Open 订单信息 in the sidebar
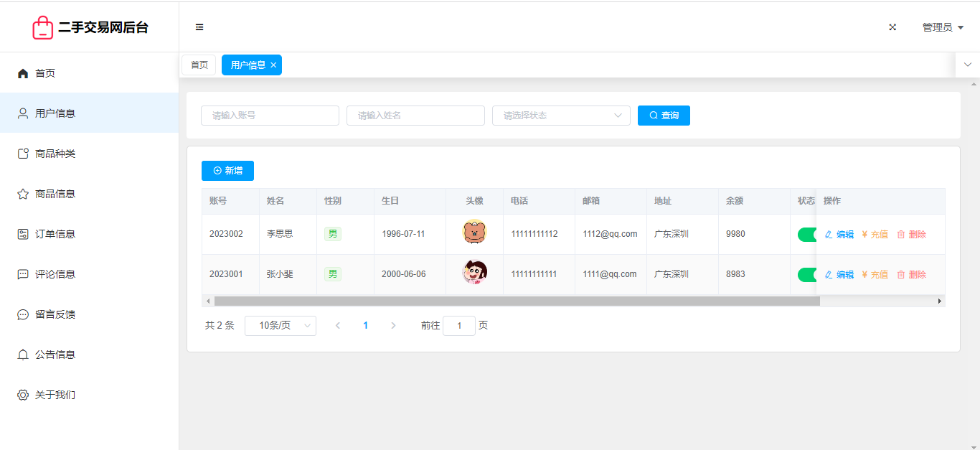The height and width of the screenshot is (450, 980). tap(55, 234)
